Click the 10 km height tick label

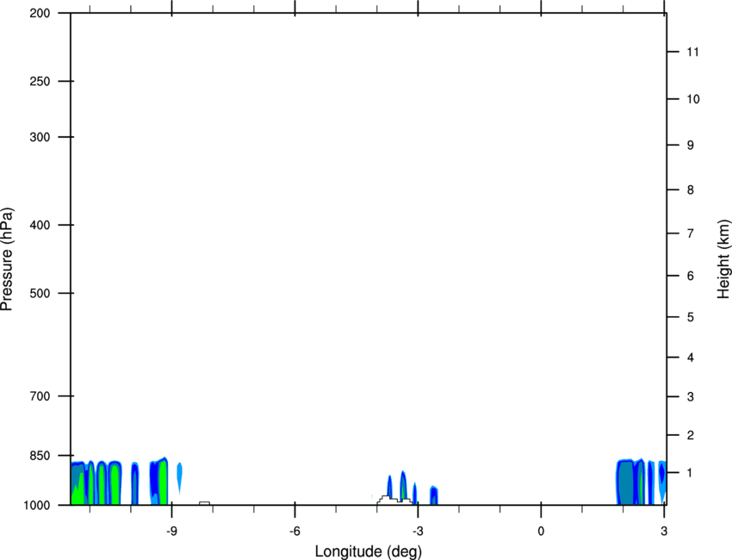[x=693, y=99]
